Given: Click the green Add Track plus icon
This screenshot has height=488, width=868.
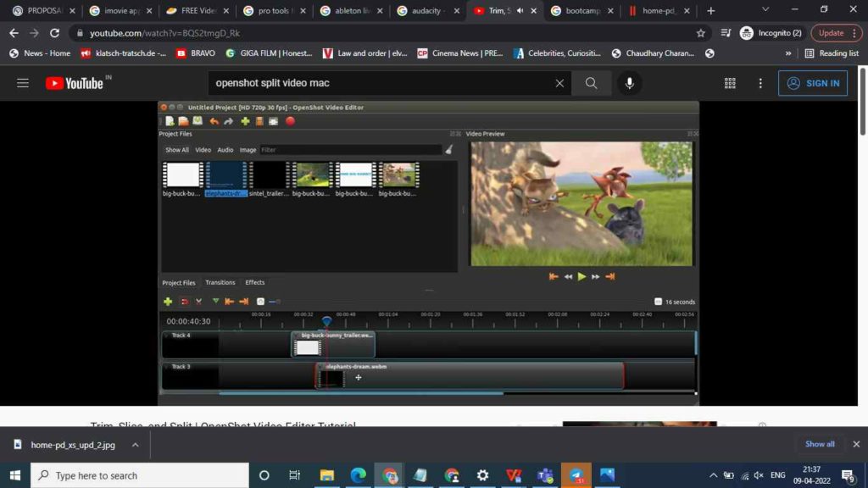Looking at the screenshot, I should [168, 302].
